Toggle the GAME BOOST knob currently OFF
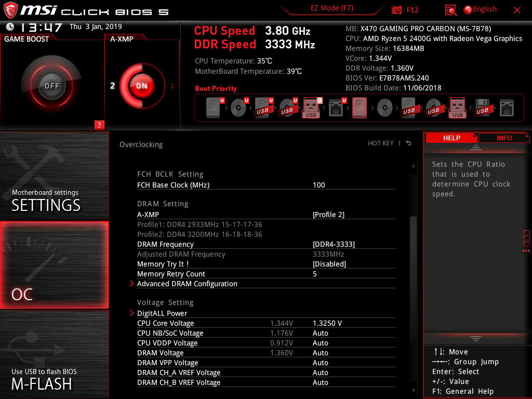 coord(51,86)
